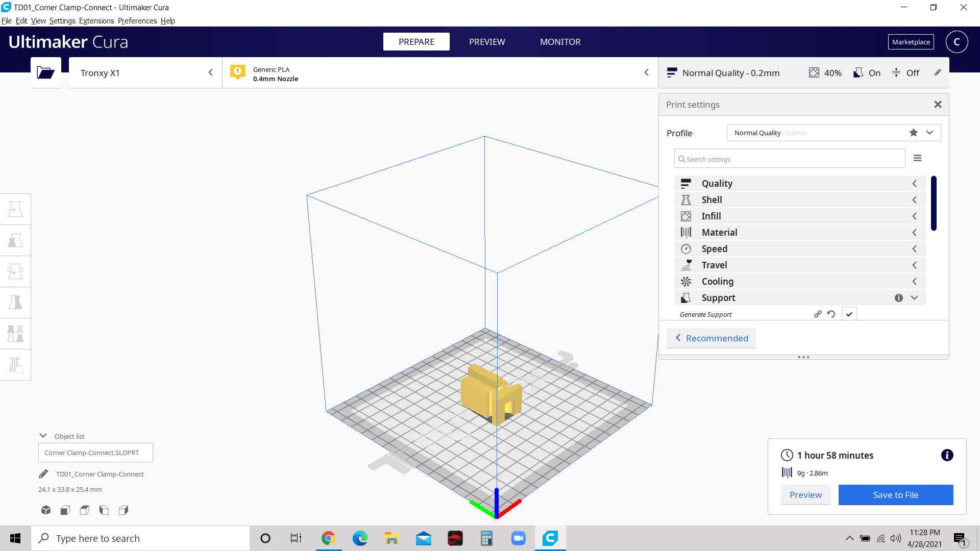Click Save to File button

pyautogui.click(x=895, y=494)
